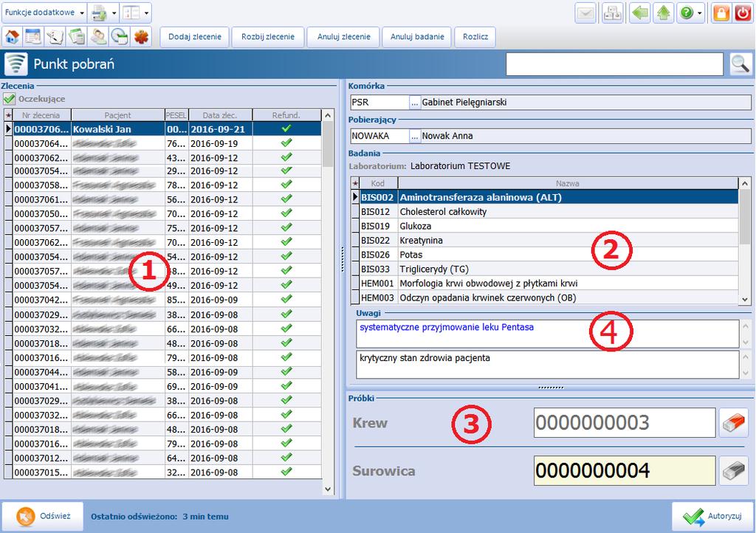The image size is (756, 533).
Task: Clear the Surowica sample code with eraser
Action: tap(733, 471)
